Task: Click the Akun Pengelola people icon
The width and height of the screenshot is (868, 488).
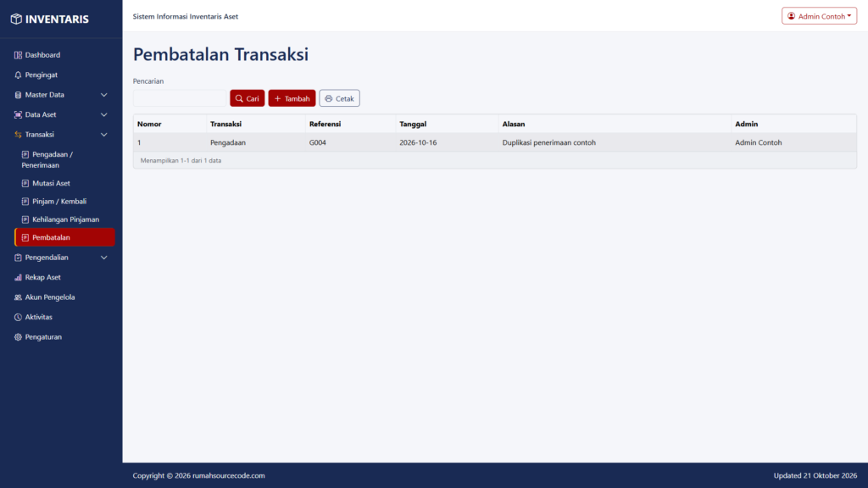Action: pos(18,297)
